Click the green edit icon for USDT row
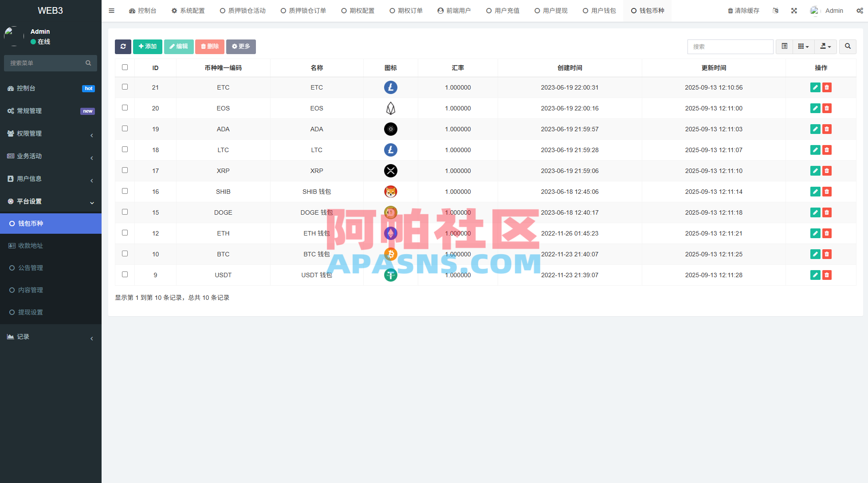The height and width of the screenshot is (483, 868). [815, 275]
